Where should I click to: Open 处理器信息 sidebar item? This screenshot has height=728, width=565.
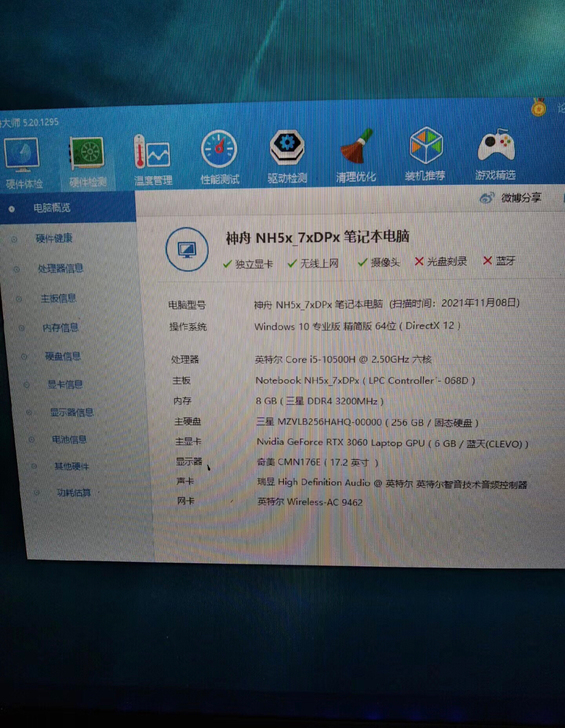point(60,268)
